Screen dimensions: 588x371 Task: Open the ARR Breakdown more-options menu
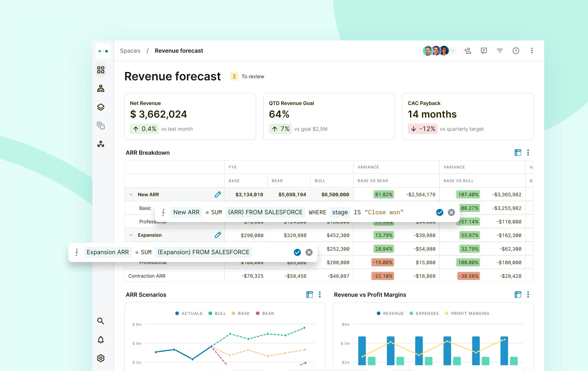coord(528,152)
